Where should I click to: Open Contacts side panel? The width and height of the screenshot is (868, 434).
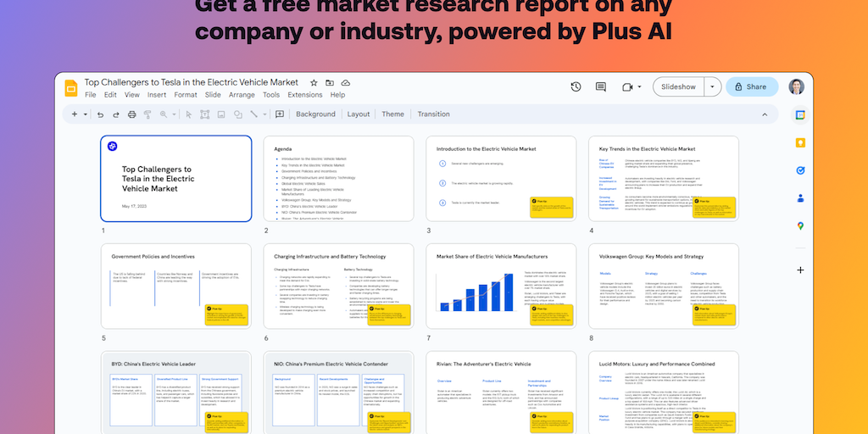[x=800, y=198]
